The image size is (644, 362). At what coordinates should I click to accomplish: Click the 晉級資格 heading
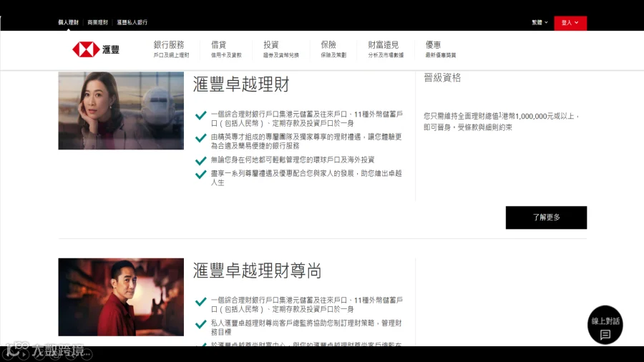(x=442, y=77)
